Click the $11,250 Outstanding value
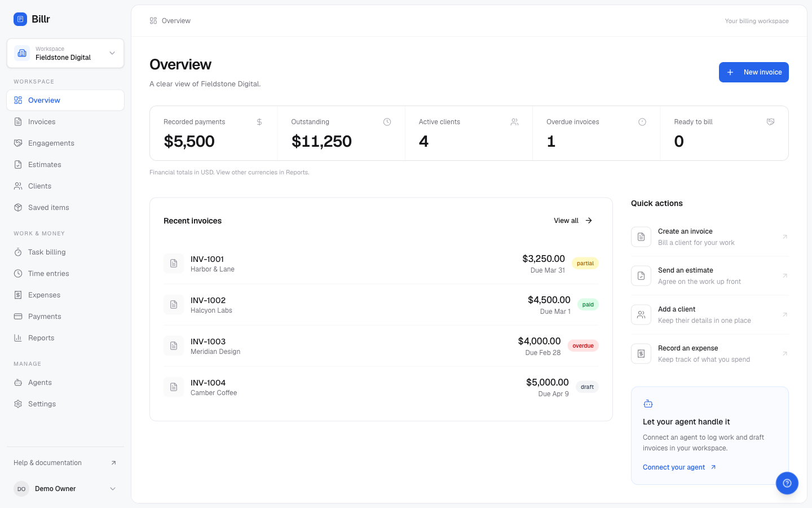Image resolution: width=812 pixels, height=508 pixels. (321, 141)
